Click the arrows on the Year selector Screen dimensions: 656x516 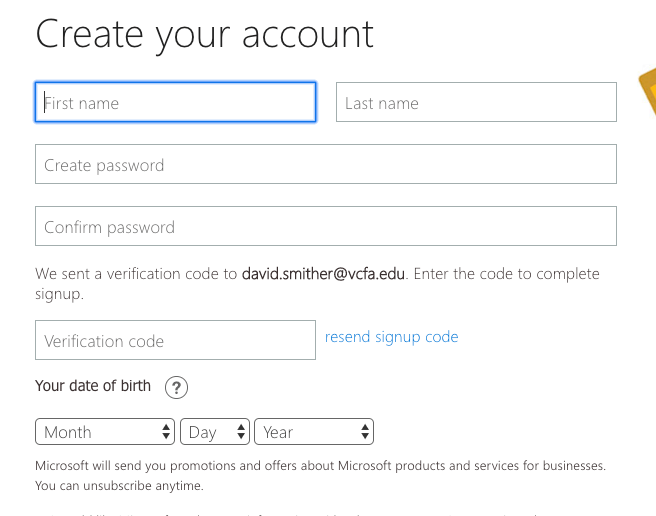tap(365, 432)
